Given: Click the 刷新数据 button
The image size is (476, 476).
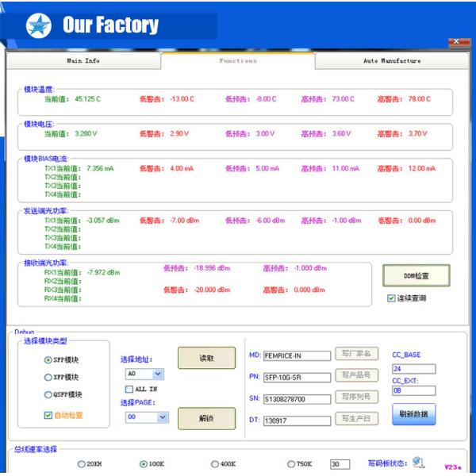Looking at the screenshot, I should (413, 414).
